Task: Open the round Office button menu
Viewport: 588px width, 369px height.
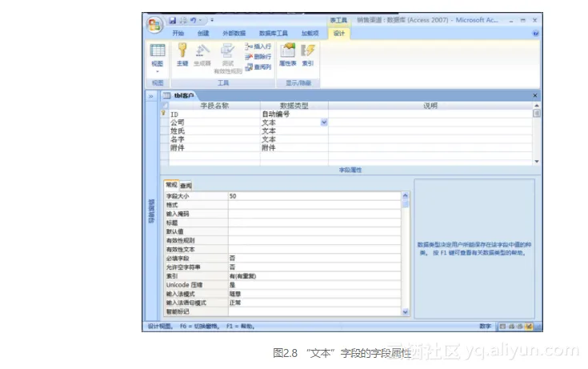Action: click(x=154, y=25)
